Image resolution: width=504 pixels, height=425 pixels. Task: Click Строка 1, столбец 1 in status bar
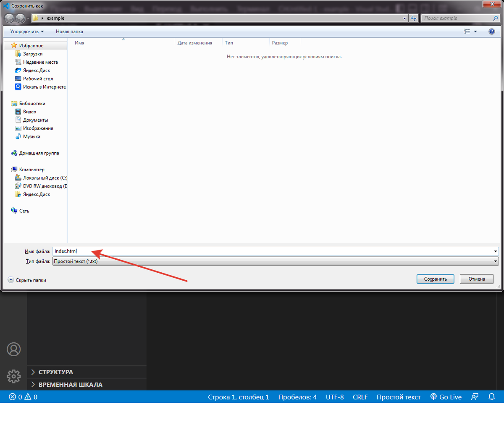coord(239,397)
